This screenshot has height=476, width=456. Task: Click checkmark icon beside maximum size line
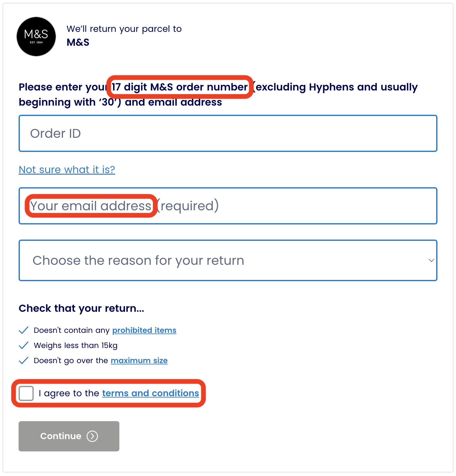click(24, 361)
